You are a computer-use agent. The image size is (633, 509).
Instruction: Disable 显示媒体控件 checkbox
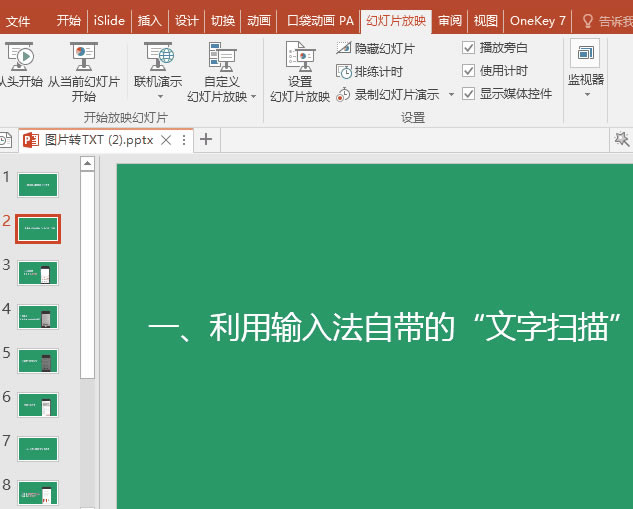[469, 94]
